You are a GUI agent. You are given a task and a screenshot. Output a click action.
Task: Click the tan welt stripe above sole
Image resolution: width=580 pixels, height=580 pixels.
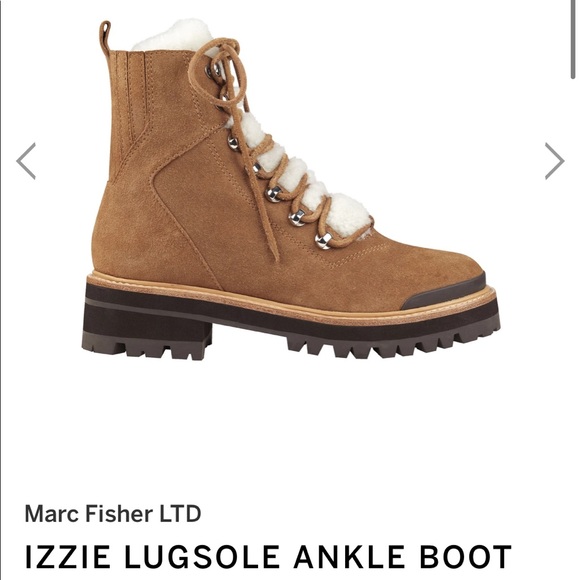291,299
